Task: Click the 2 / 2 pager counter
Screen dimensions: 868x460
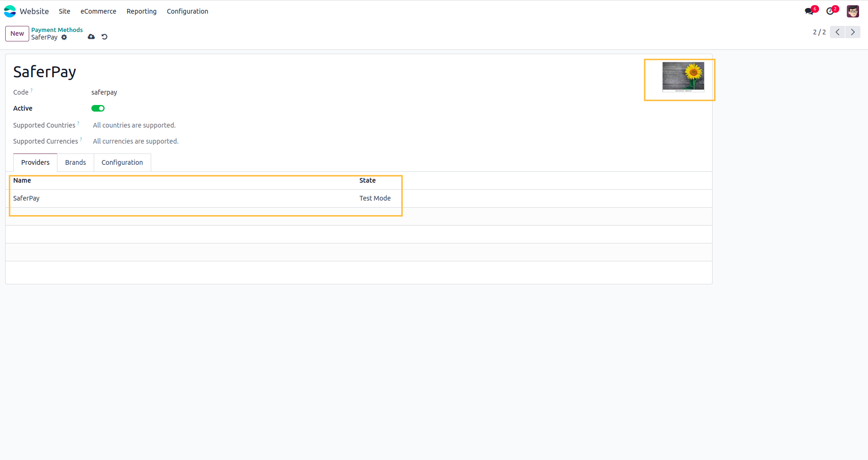Action: click(819, 32)
